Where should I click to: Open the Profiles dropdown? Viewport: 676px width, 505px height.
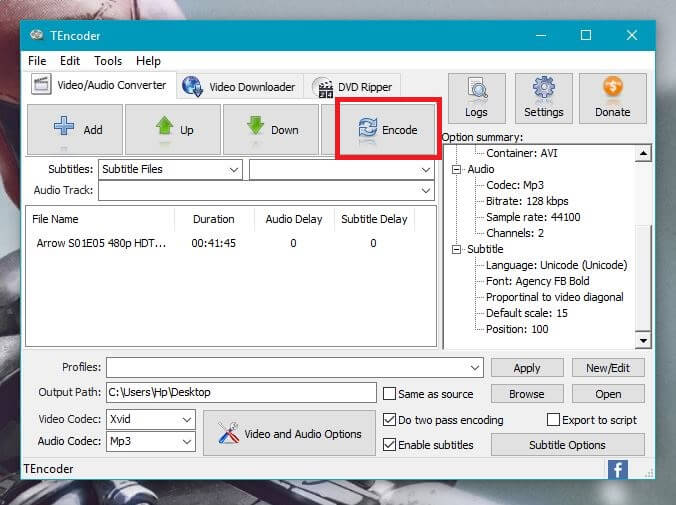295,367
